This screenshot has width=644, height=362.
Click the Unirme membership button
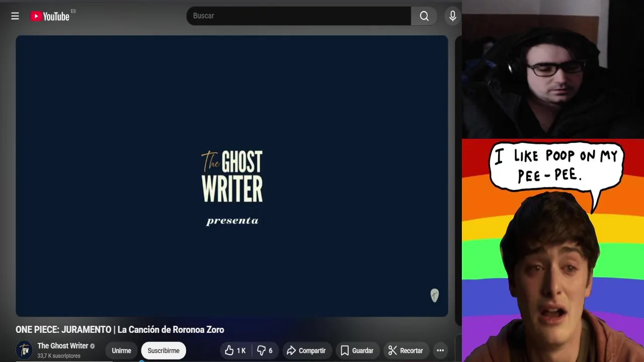121,350
